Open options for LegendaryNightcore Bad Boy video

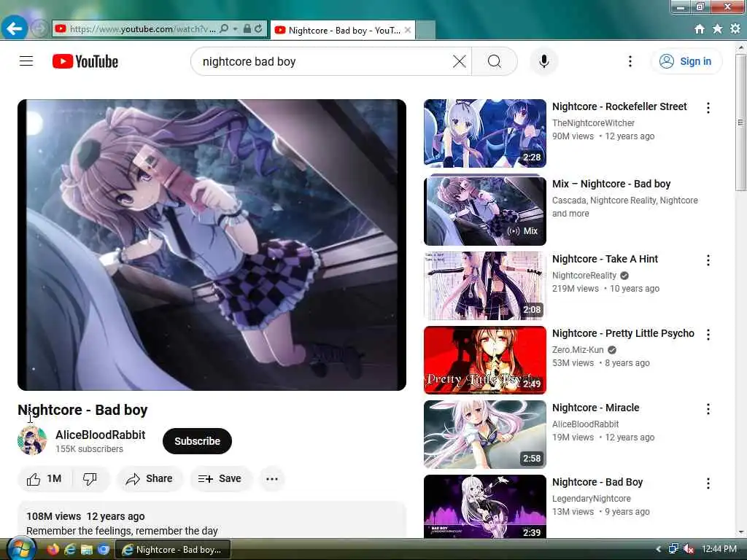point(708,483)
